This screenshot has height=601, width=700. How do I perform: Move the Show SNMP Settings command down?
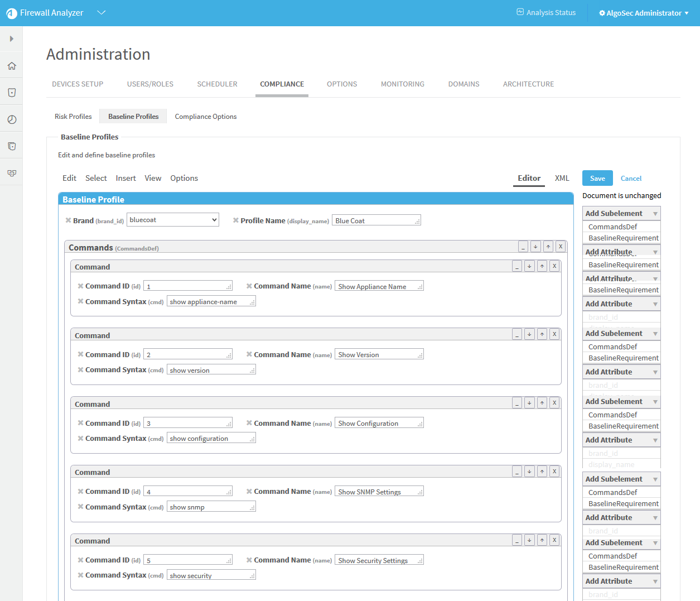[529, 472]
